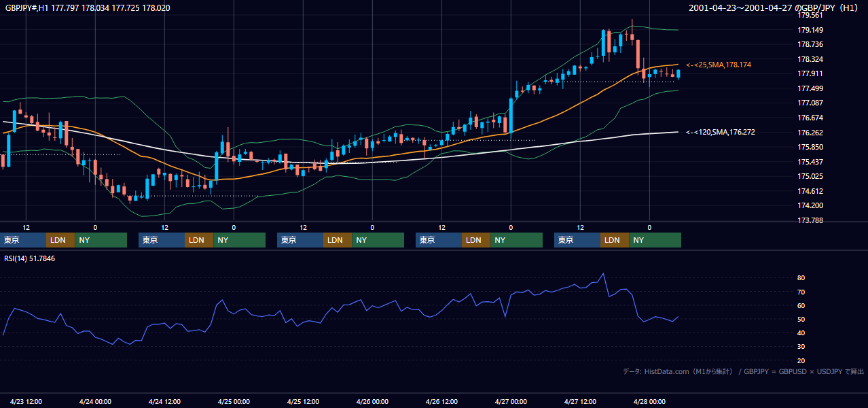Click price axis label 177.499
The image size is (868, 408).
click(810, 88)
